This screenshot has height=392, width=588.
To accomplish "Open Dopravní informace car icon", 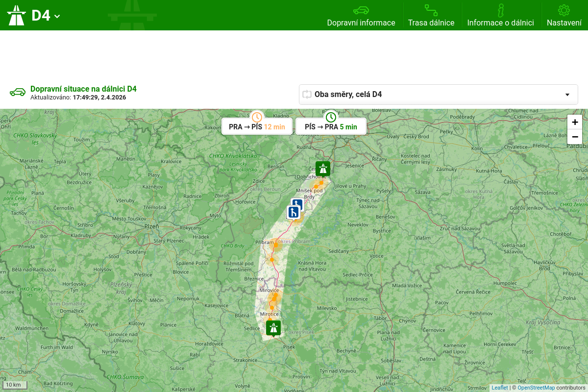I will click(361, 10).
